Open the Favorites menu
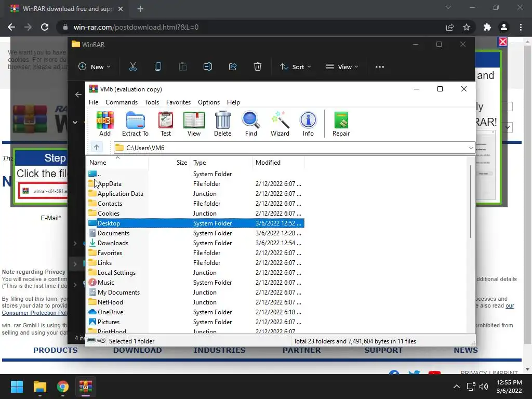The width and height of the screenshot is (532, 399). pyautogui.click(x=178, y=102)
